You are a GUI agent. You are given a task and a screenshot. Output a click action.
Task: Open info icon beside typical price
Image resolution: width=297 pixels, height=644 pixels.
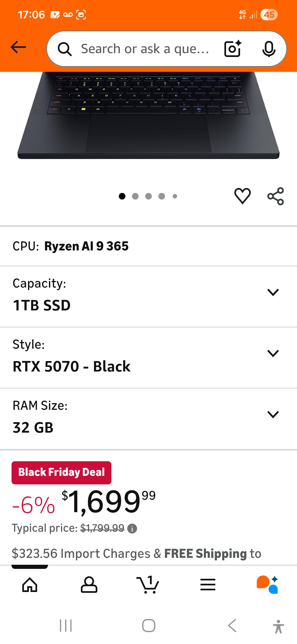pyautogui.click(x=132, y=528)
